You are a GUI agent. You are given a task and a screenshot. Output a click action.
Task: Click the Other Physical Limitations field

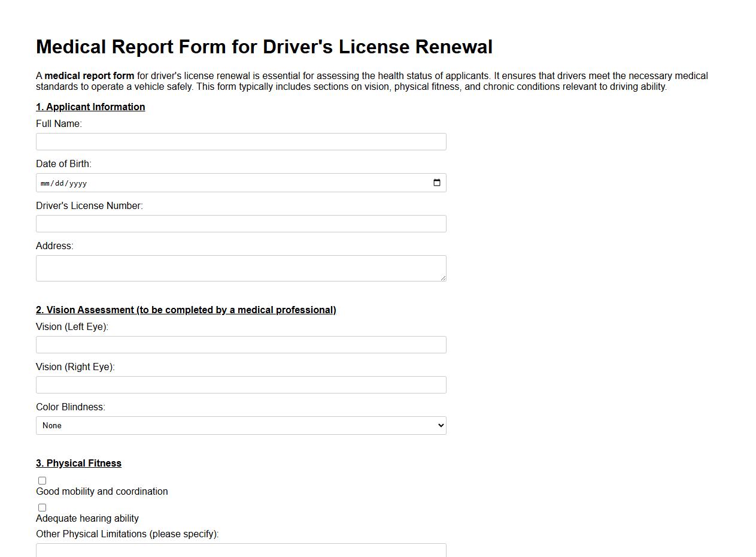click(x=241, y=550)
